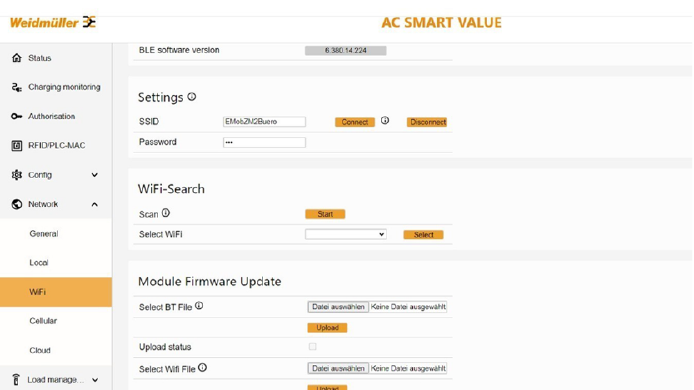Open RFID/PLC-MAC page
694x390 pixels.
(x=56, y=146)
